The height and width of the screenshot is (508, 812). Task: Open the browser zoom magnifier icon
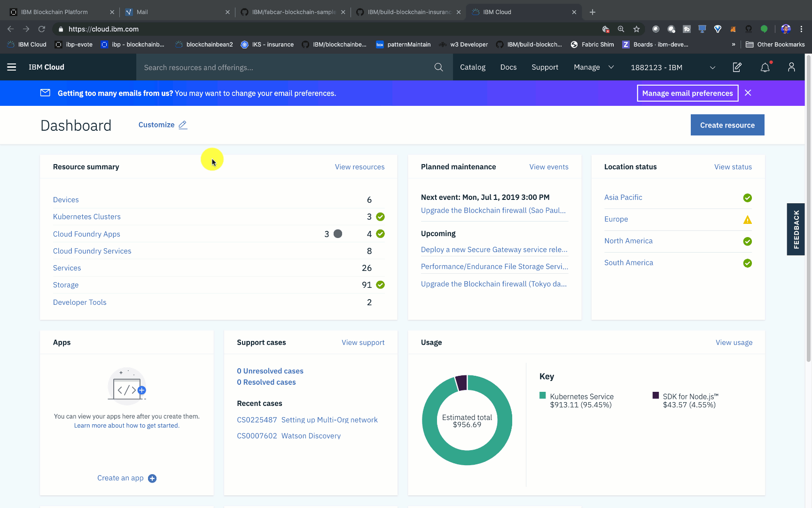click(621, 29)
